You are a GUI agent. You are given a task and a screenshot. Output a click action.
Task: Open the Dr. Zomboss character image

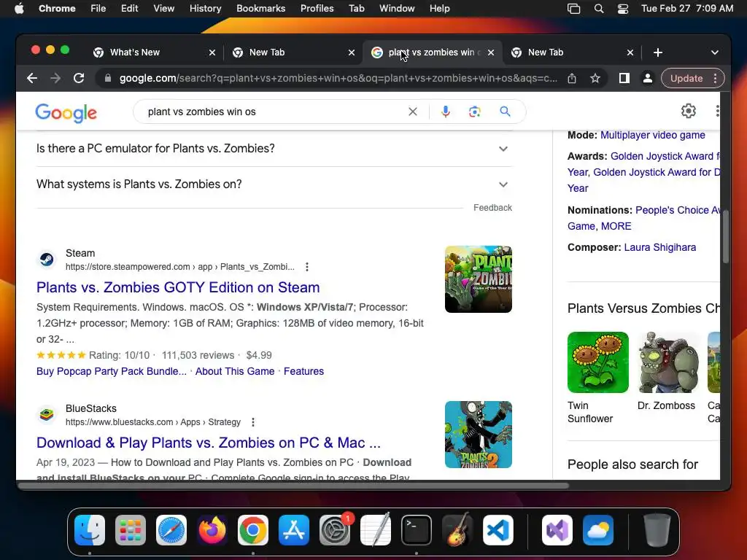(668, 362)
